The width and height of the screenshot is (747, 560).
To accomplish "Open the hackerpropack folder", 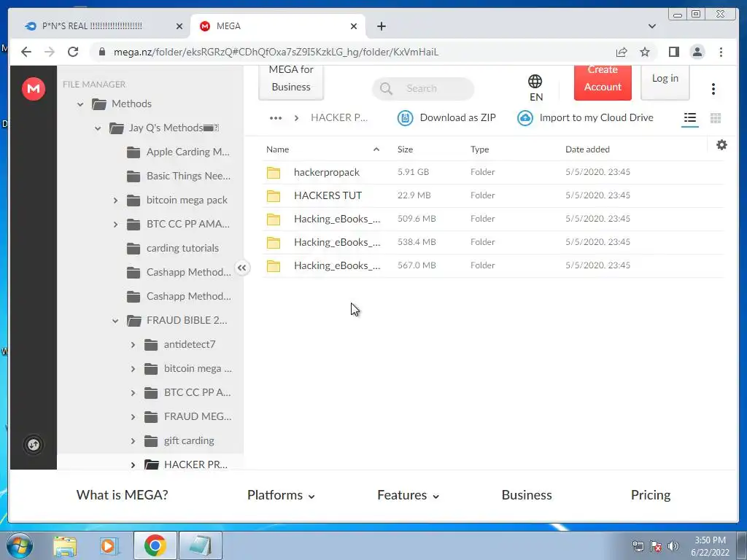I will coord(326,172).
